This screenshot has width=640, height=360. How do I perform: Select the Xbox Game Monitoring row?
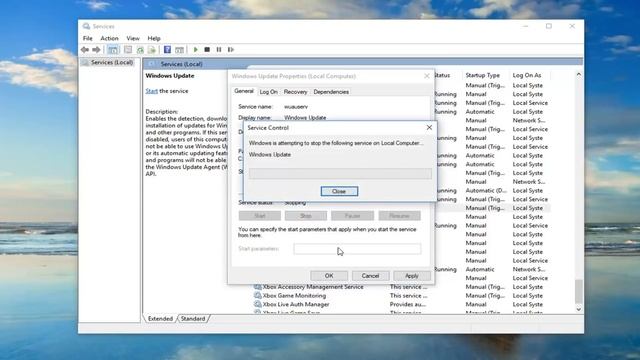402,296
